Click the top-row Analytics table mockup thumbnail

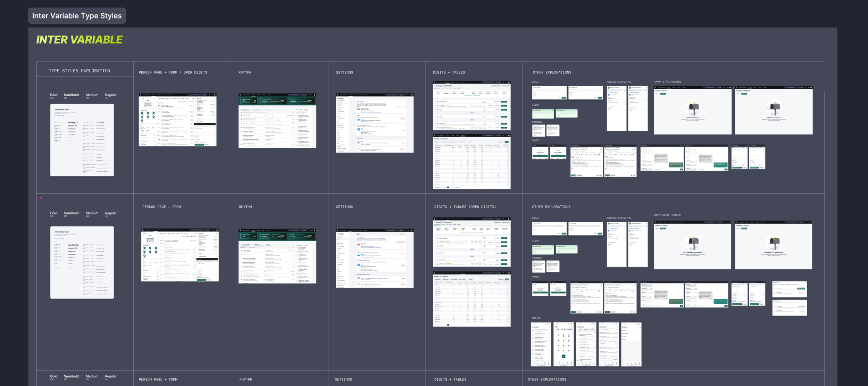click(471, 162)
